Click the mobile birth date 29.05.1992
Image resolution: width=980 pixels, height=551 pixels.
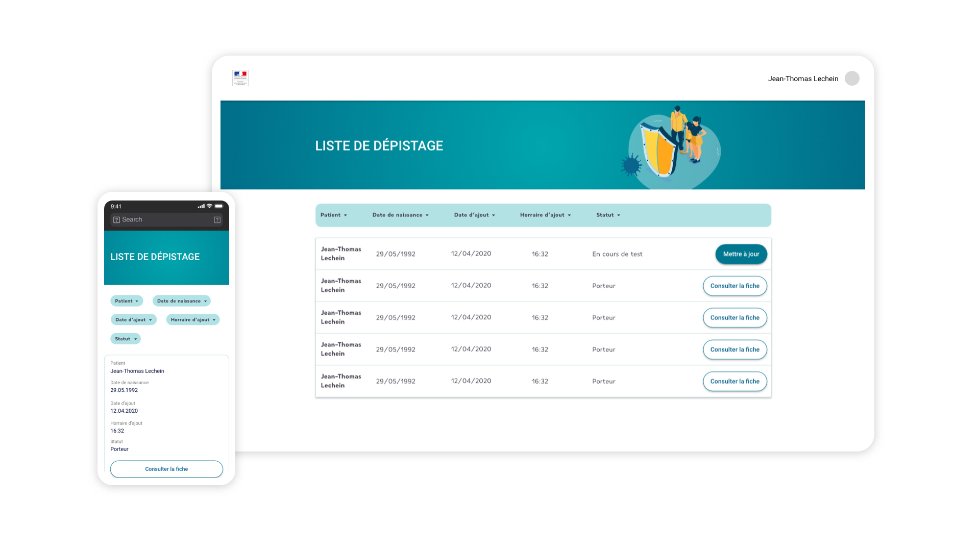pos(124,390)
